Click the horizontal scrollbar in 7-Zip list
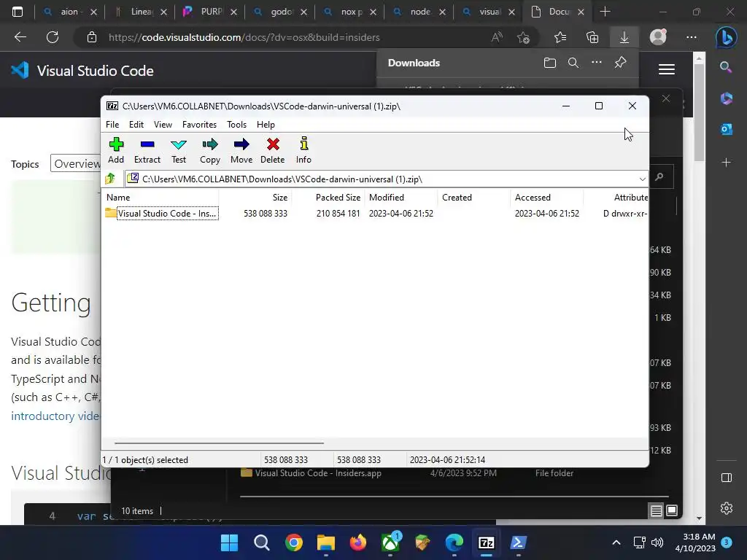Image resolution: width=747 pixels, height=560 pixels. (x=219, y=443)
